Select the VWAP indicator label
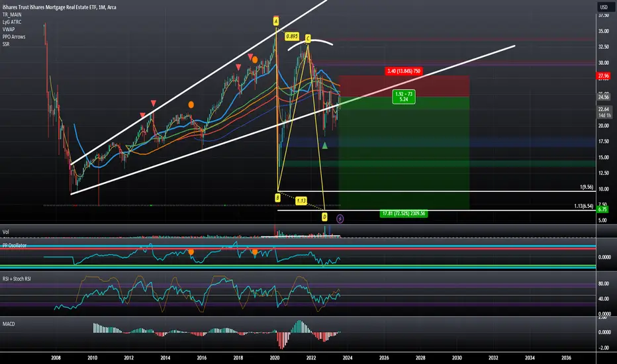617x364 pixels. pos(9,29)
